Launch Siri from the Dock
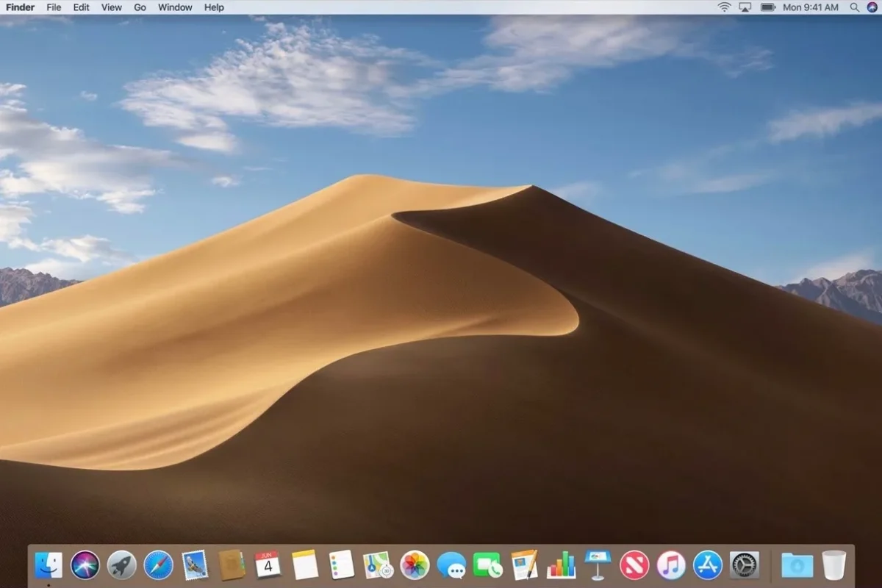Screen dimensions: 882x588 click(85, 564)
